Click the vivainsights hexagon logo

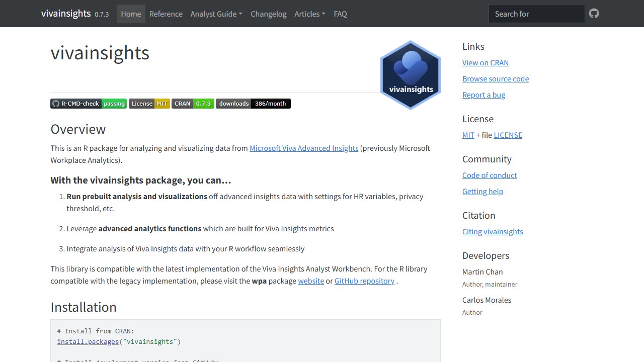tap(411, 75)
